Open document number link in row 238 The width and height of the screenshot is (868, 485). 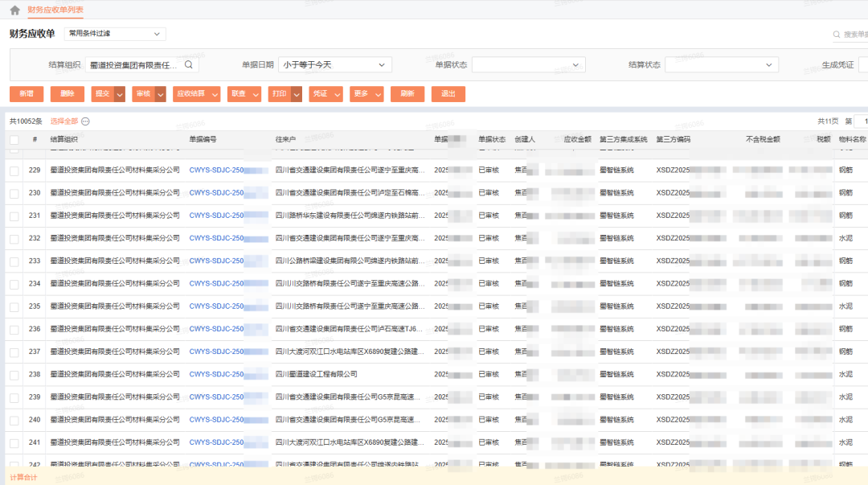pos(228,375)
